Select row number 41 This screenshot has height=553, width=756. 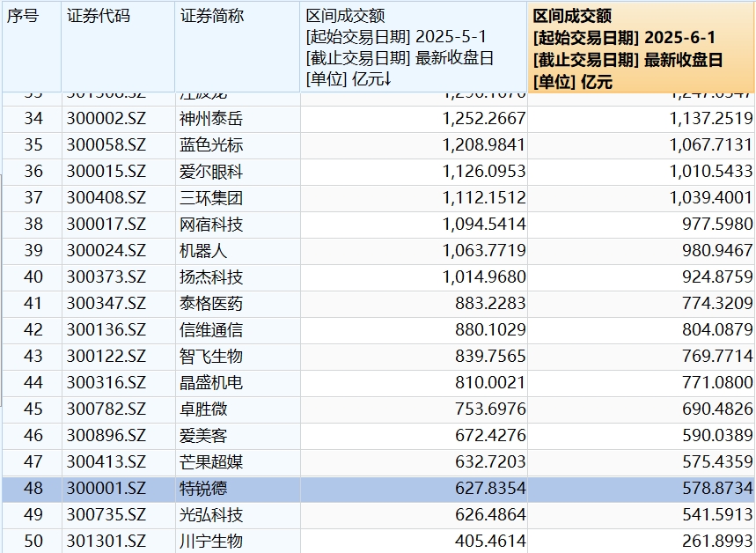click(33, 304)
